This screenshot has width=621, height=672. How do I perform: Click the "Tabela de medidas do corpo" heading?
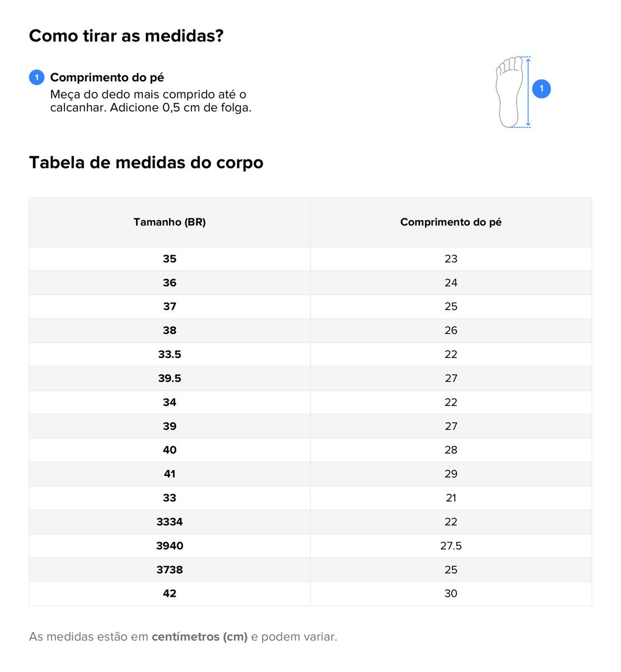tap(146, 162)
